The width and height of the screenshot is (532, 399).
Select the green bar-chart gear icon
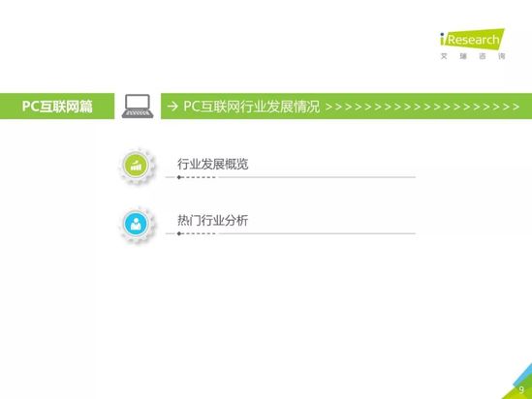tap(137, 166)
